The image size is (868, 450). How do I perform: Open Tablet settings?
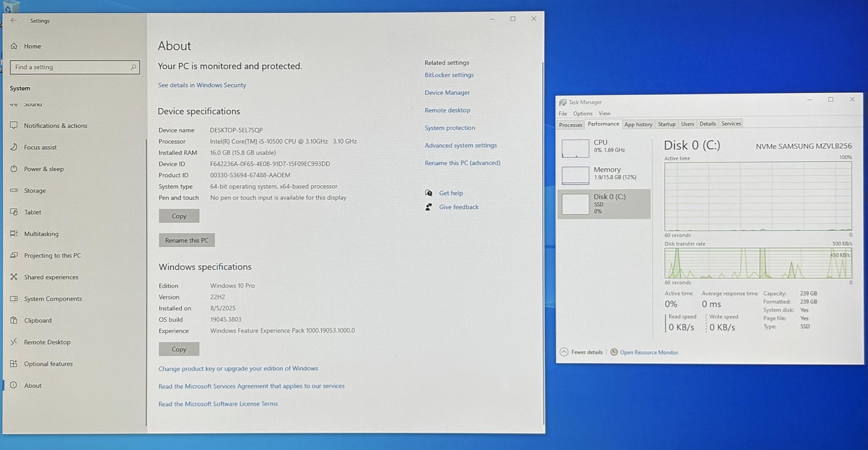(x=32, y=212)
